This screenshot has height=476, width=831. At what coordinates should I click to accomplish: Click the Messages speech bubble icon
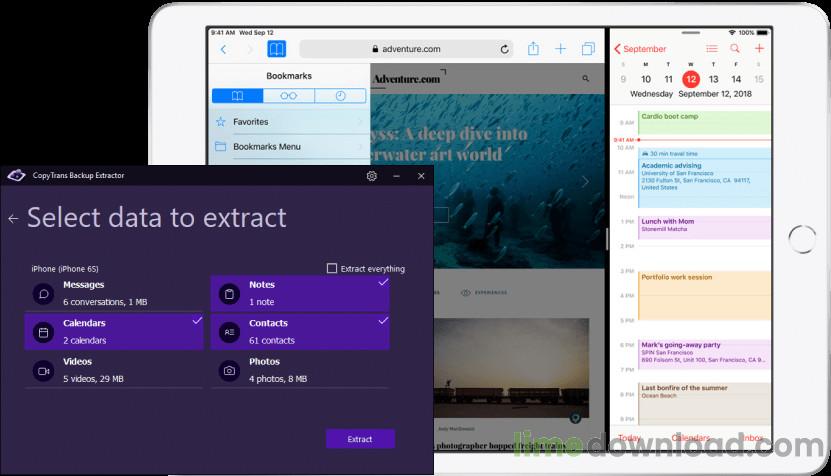coord(43,294)
